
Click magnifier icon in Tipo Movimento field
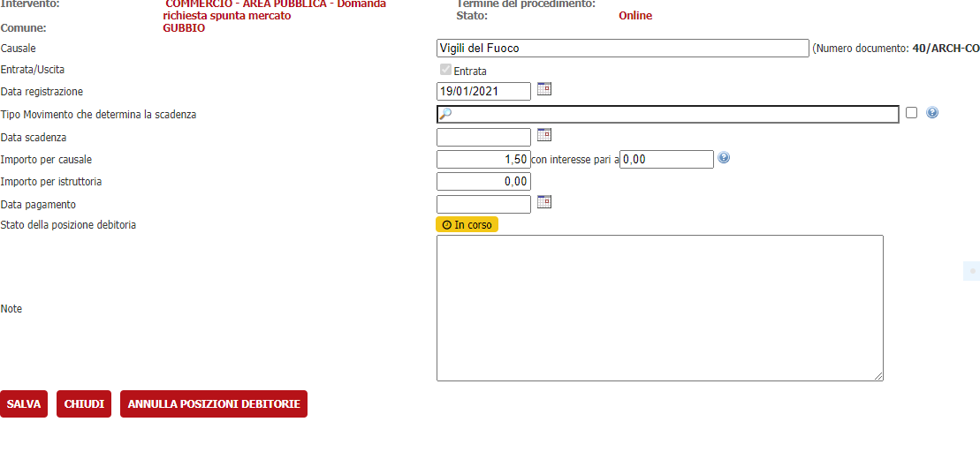tap(445, 115)
